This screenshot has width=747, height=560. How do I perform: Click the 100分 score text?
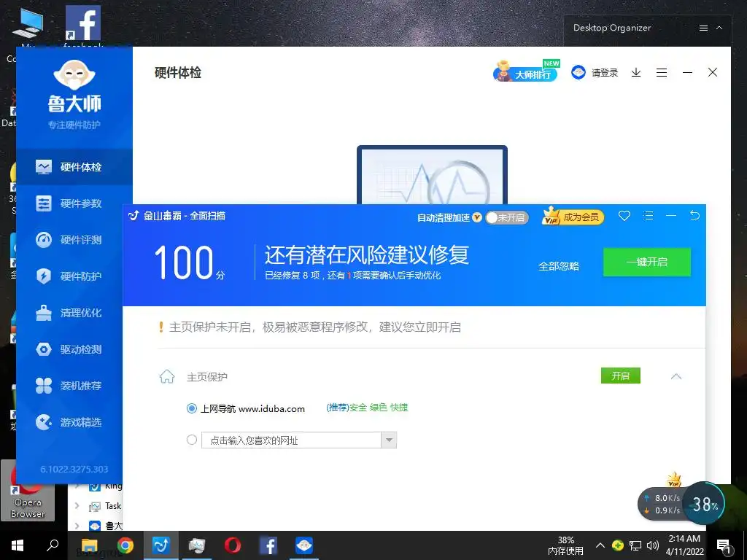click(189, 262)
